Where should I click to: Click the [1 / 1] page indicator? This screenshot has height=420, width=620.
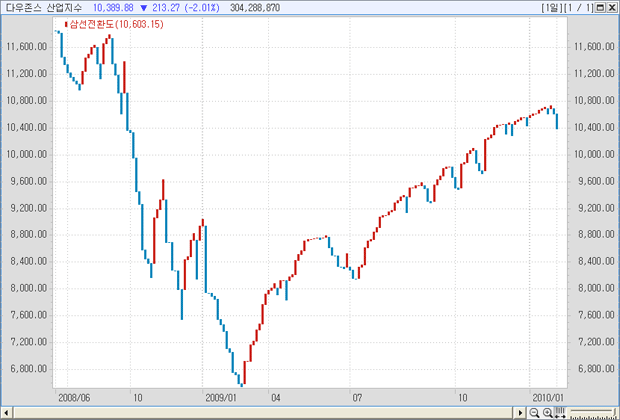tap(579, 7)
